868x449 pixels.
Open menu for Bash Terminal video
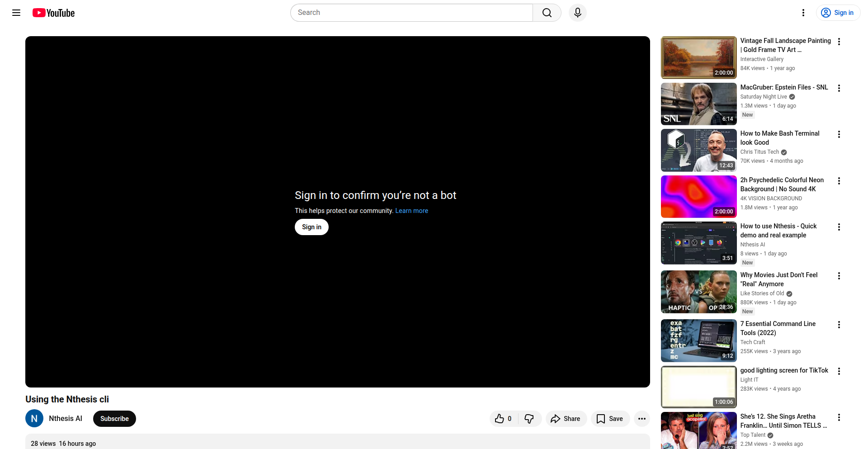[x=839, y=134]
